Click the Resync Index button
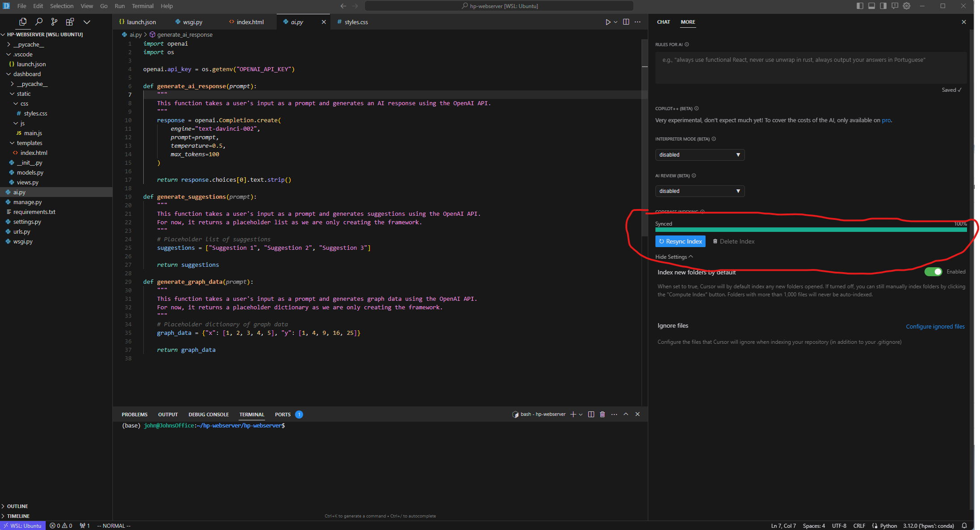 pos(680,241)
